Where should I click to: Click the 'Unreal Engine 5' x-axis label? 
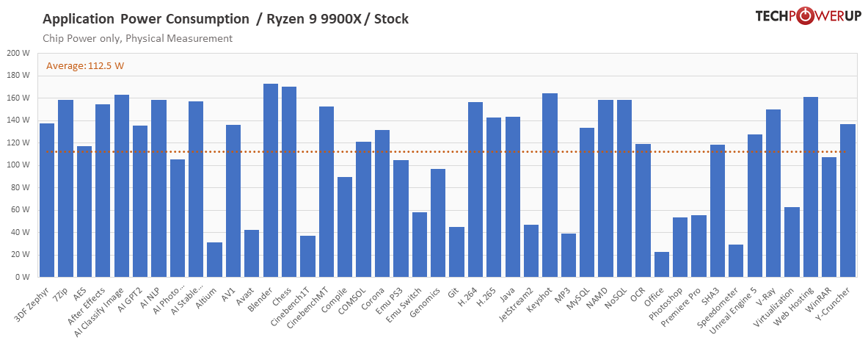tap(738, 307)
